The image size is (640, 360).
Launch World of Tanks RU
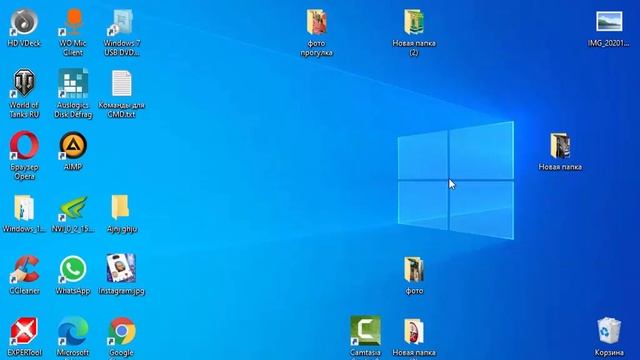(x=24, y=84)
